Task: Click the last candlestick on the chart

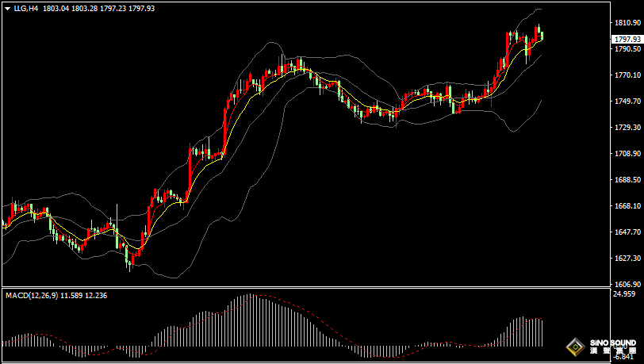Action: [542, 36]
